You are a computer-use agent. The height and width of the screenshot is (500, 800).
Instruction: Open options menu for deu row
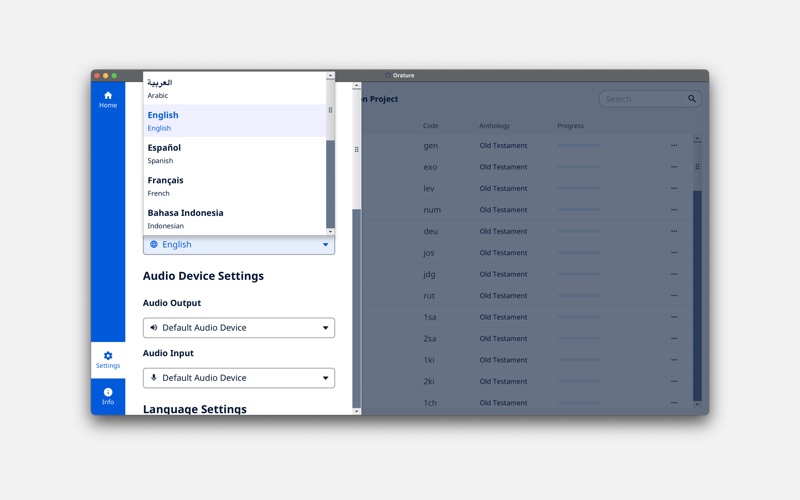click(674, 231)
